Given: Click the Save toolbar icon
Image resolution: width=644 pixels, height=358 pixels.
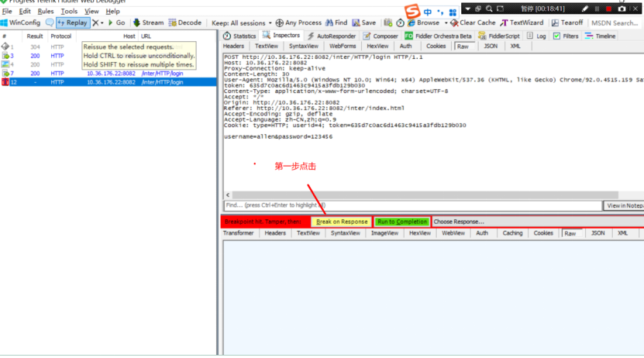Looking at the screenshot, I should pyautogui.click(x=364, y=22).
